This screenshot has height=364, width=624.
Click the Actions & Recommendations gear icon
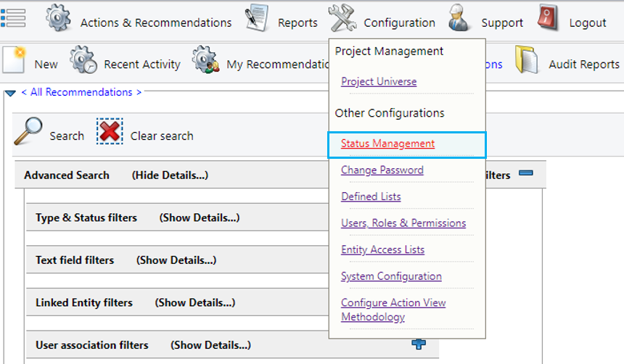tap(58, 18)
